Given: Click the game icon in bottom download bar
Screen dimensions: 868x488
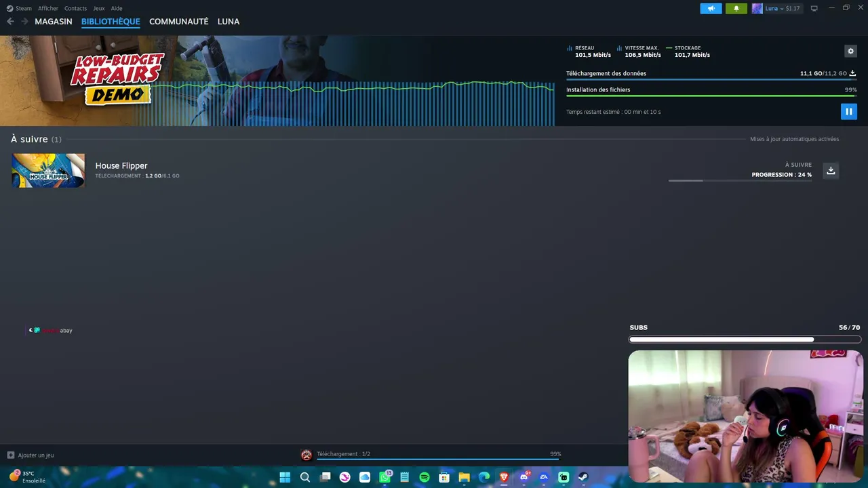Looking at the screenshot, I should click(x=307, y=455).
